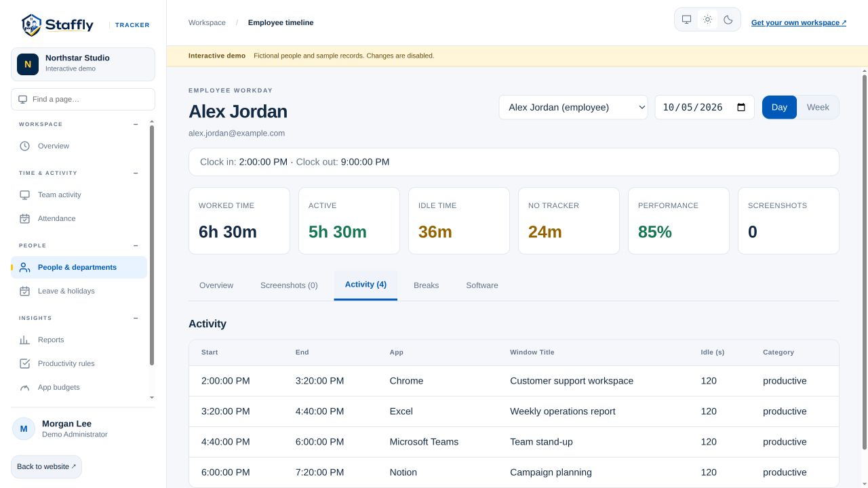Open the Breaks tab
The image size is (868, 488).
(x=427, y=285)
